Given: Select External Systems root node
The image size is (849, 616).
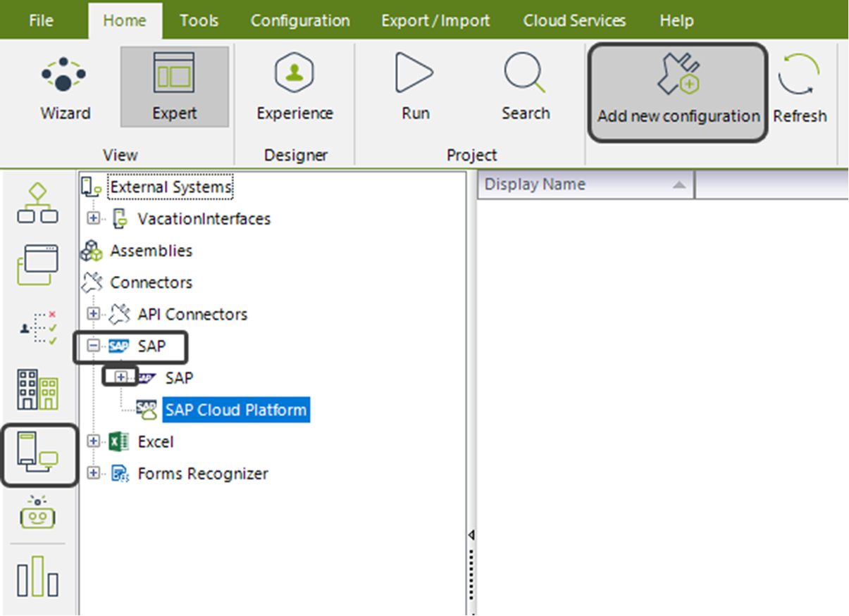Looking at the screenshot, I should coord(171,187).
